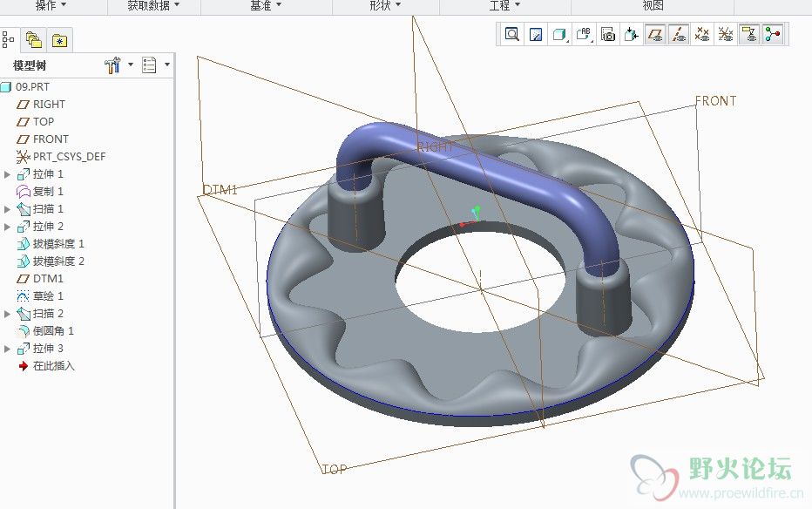The image size is (812, 509).
Task: Open the dropdown arrow beside the list icon
Action: (167, 64)
